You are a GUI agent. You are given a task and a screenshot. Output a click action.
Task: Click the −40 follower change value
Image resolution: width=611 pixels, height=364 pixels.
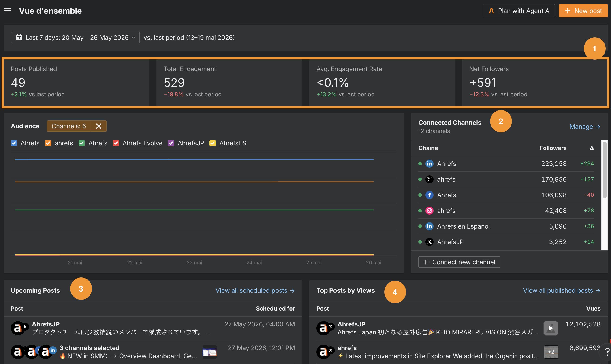[589, 195]
